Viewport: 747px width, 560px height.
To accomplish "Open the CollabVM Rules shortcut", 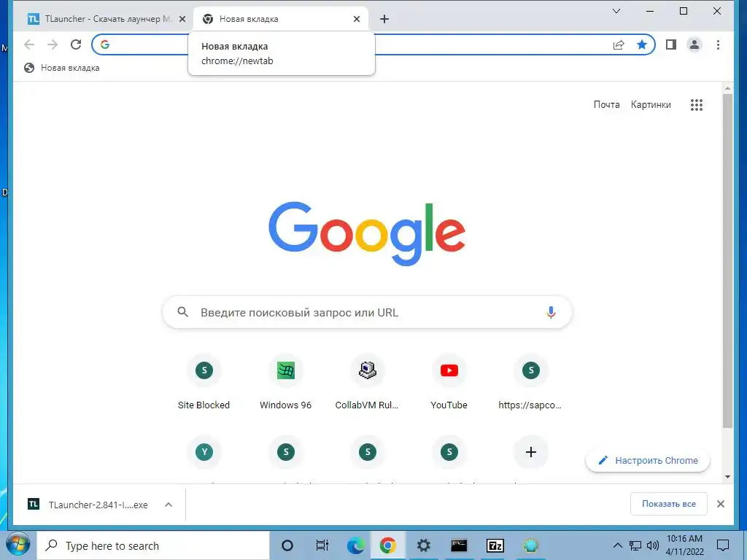I will tap(367, 382).
